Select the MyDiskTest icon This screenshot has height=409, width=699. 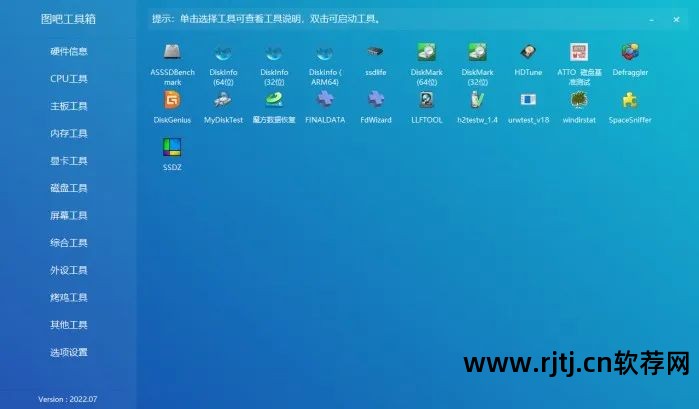coord(223,100)
